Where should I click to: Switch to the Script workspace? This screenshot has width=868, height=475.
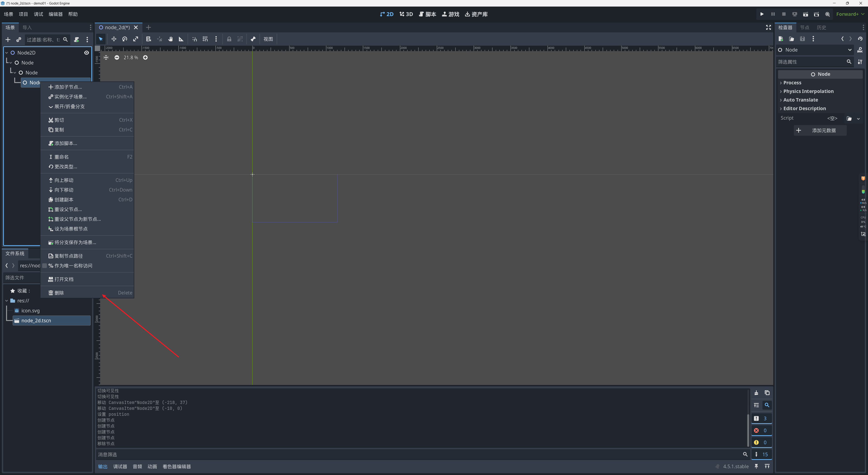click(x=427, y=14)
